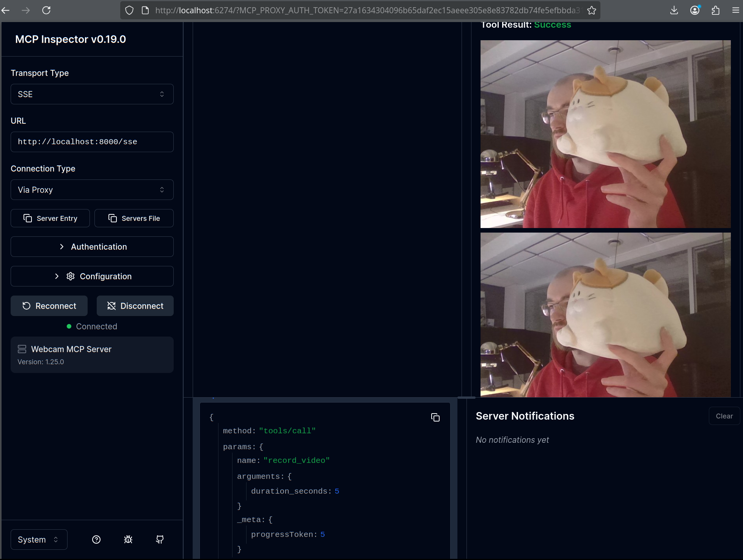Bookmark the page with the star icon

pos(592,10)
